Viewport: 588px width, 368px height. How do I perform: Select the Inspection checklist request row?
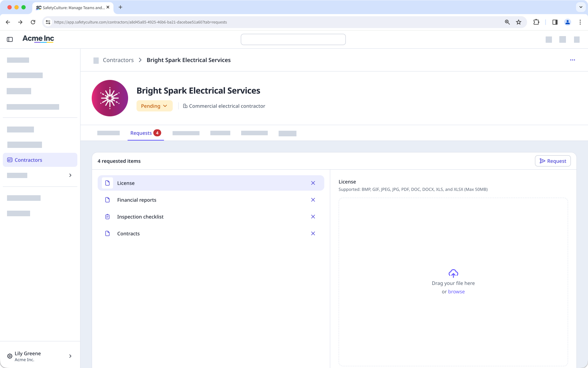[211, 217]
